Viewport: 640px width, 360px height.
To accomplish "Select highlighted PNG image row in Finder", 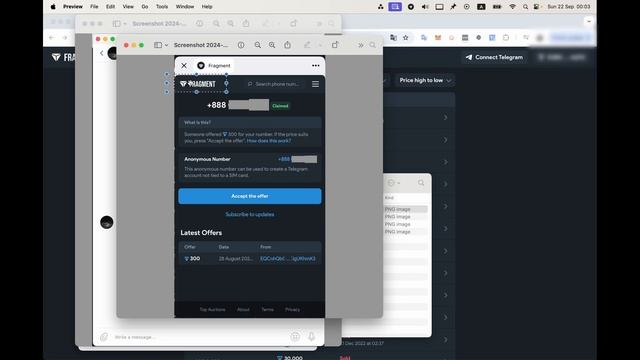I will click(406, 209).
